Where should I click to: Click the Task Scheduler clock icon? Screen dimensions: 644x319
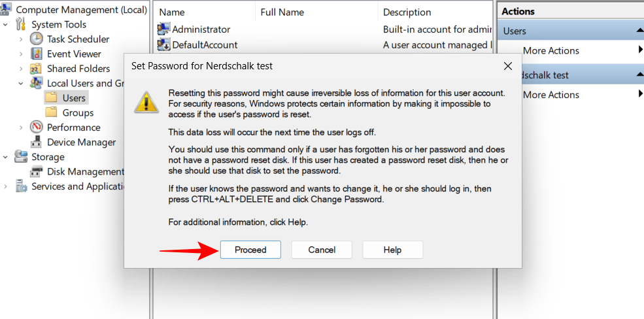[37, 39]
